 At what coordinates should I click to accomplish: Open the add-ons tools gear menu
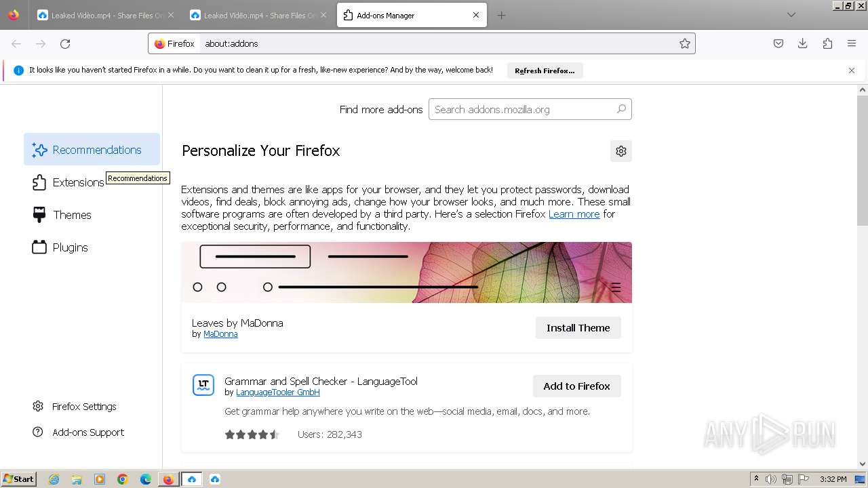pos(621,151)
